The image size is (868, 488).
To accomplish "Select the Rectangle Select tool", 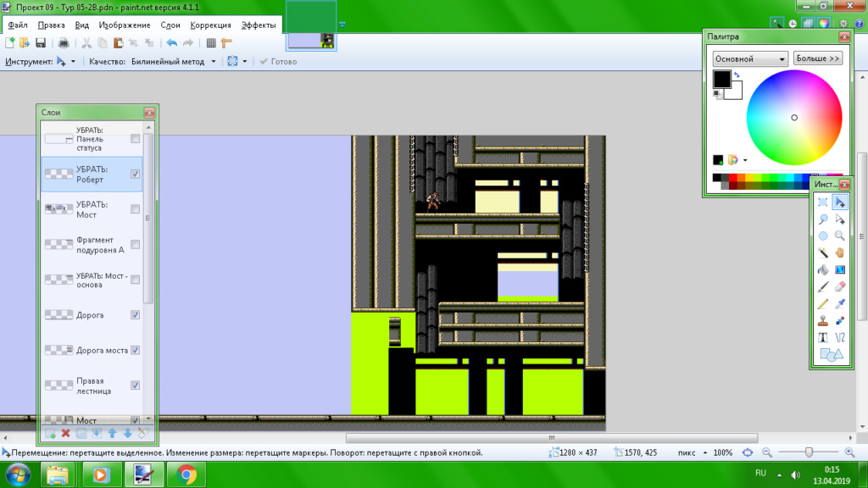I will point(822,202).
